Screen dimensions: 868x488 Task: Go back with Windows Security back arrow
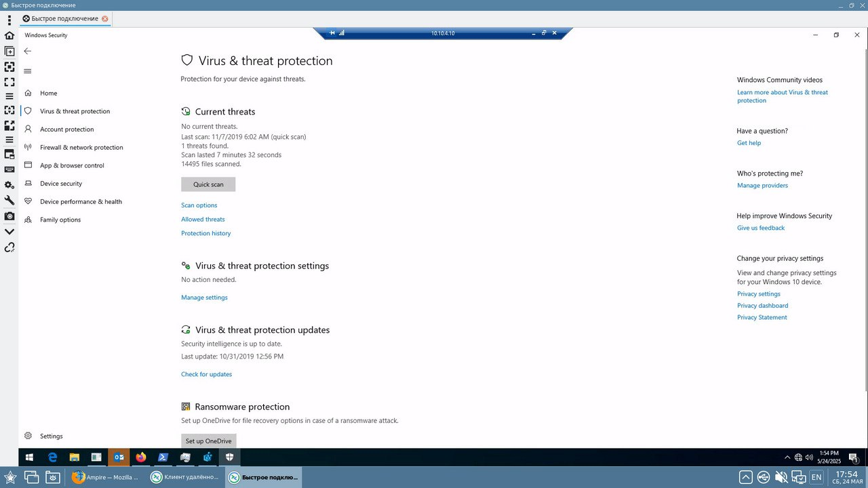pos(28,51)
